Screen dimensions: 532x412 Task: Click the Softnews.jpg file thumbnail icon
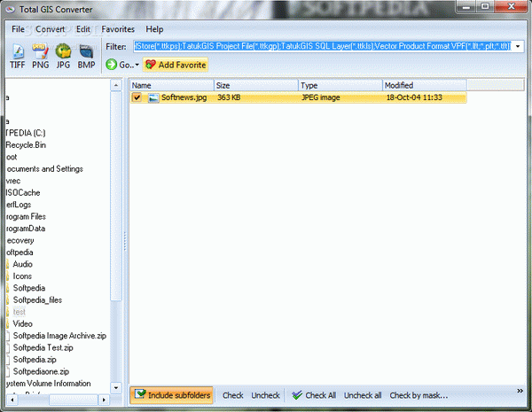point(153,98)
